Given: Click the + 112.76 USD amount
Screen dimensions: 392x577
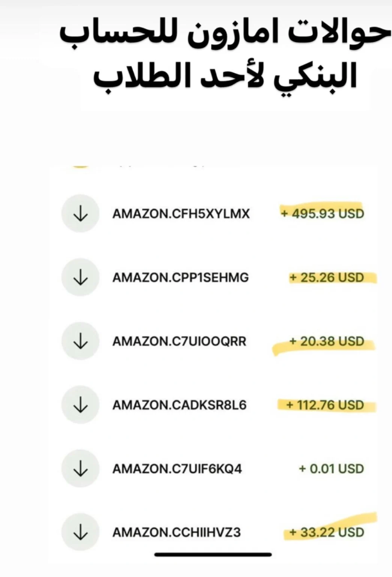Looking at the screenshot, I should 325,405.
